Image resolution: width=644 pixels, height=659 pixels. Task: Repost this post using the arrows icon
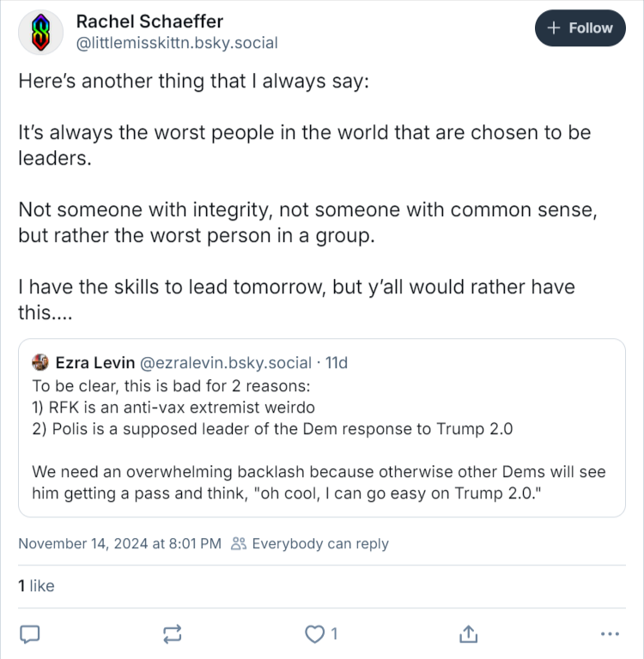(172, 634)
